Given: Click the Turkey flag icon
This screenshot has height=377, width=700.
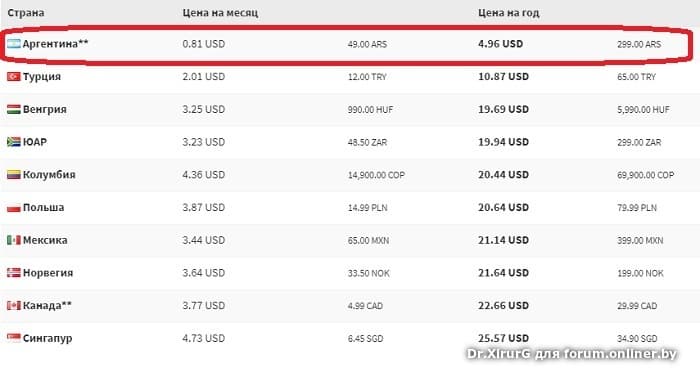Looking at the screenshot, I should coord(14,76).
